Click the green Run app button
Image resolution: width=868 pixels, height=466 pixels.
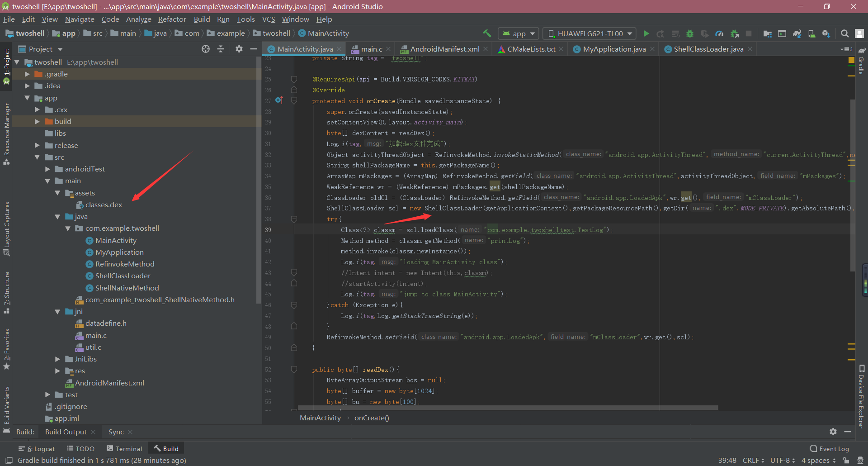tap(646, 33)
